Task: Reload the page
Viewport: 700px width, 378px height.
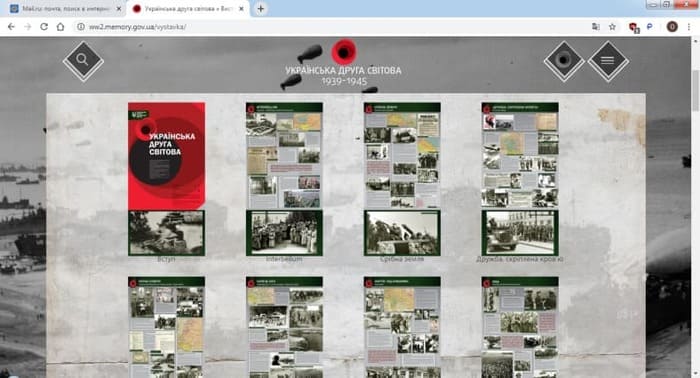Action: point(44,27)
